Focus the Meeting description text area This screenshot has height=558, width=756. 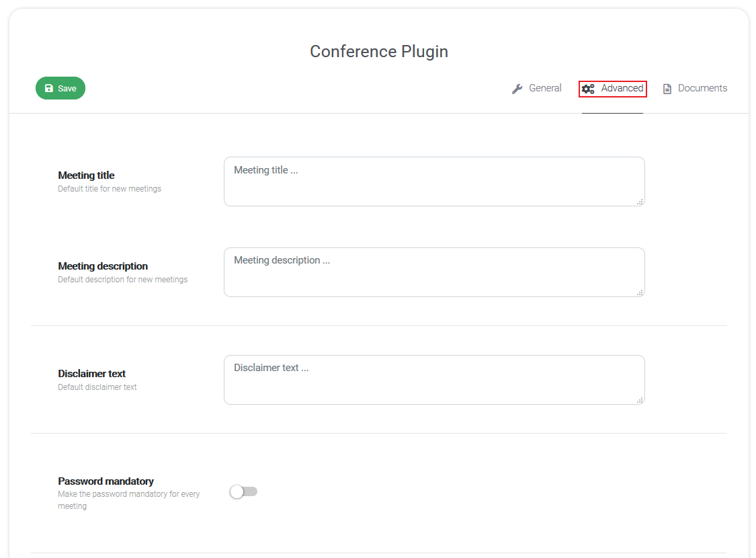(x=434, y=272)
